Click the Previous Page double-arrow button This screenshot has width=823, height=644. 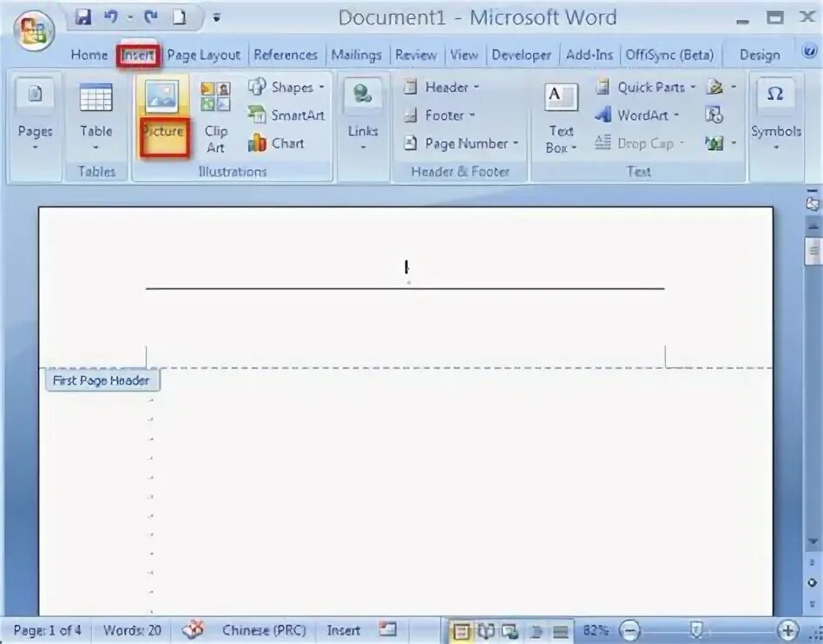(x=813, y=562)
